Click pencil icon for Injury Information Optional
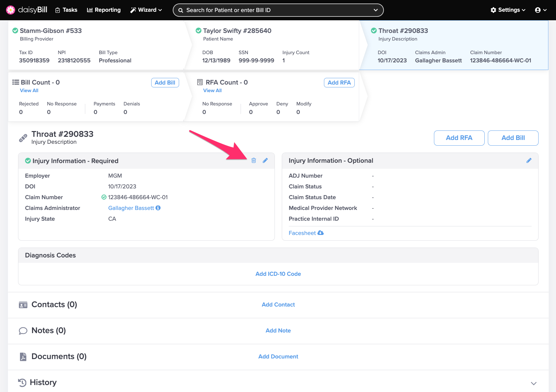 pyautogui.click(x=529, y=161)
